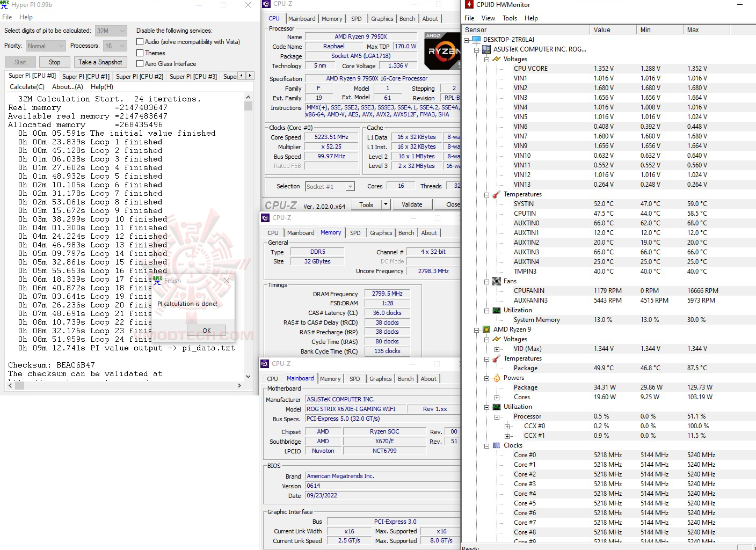Switch to the Super PI [CPU #1] tab
The width and height of the screenshot is (756, 550).
86,77
